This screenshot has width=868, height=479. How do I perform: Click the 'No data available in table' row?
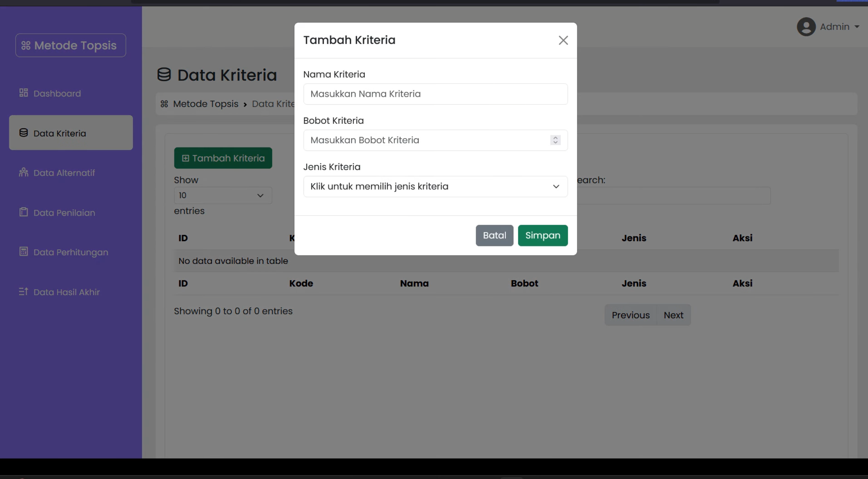506,261
